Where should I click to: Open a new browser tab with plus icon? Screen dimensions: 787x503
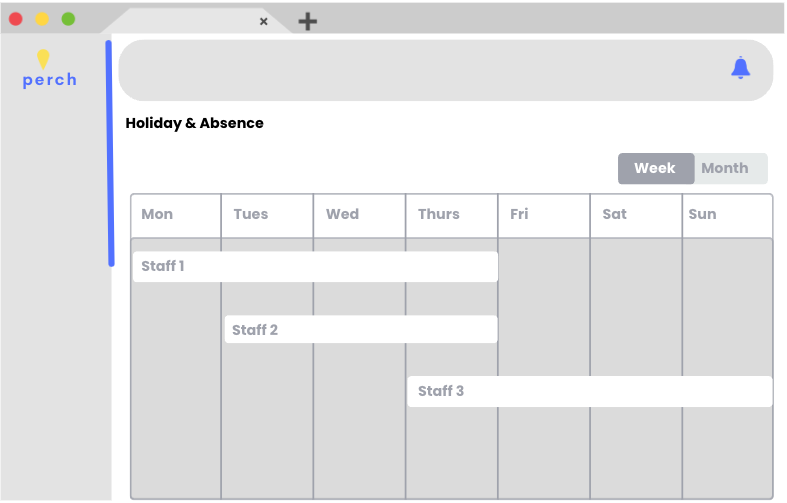click(307, 21)
